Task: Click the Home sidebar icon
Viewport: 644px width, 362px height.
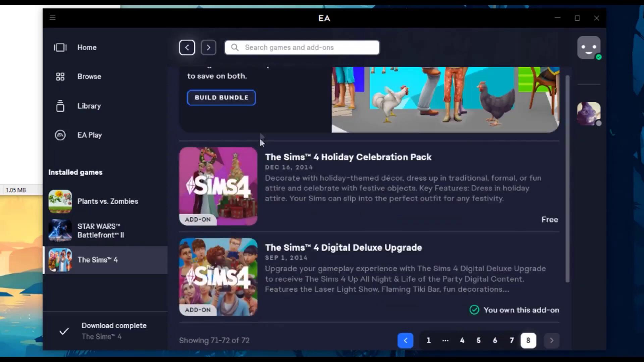Action: (60, 48)
